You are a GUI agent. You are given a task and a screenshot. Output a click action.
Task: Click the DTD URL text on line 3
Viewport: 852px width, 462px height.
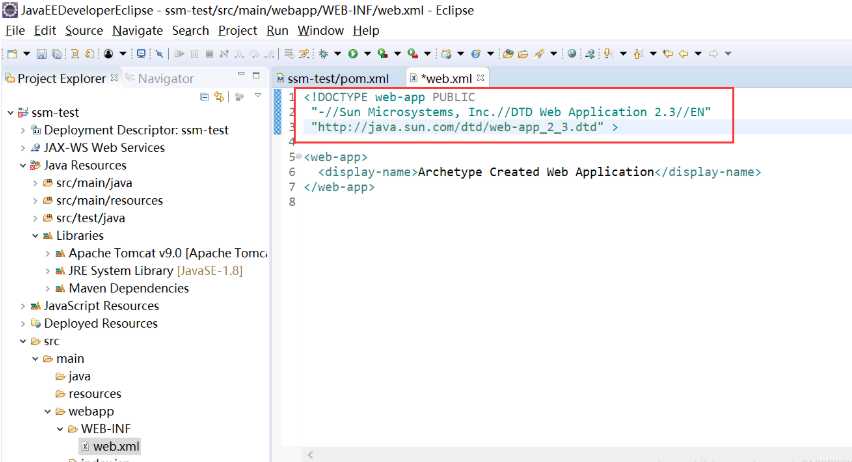457,127
